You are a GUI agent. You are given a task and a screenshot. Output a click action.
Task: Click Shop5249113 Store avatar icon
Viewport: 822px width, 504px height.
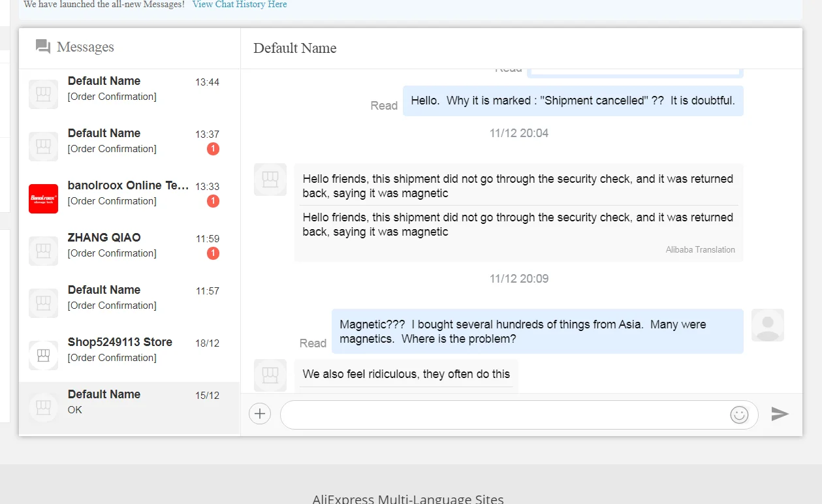pos(44,355)
